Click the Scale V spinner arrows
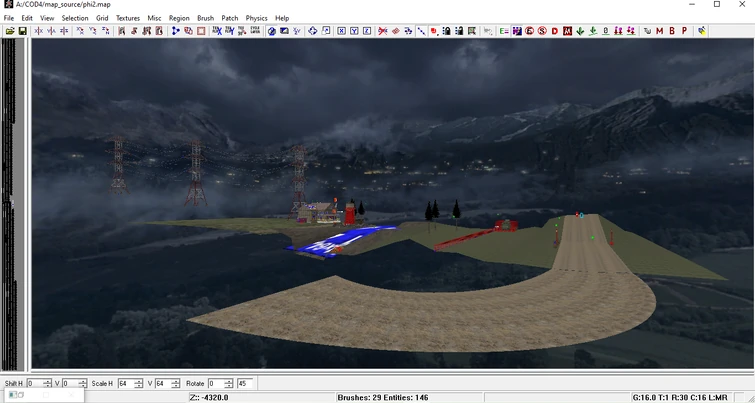The image size is (755, 403). pyautogui.click(x=175, y=383)
